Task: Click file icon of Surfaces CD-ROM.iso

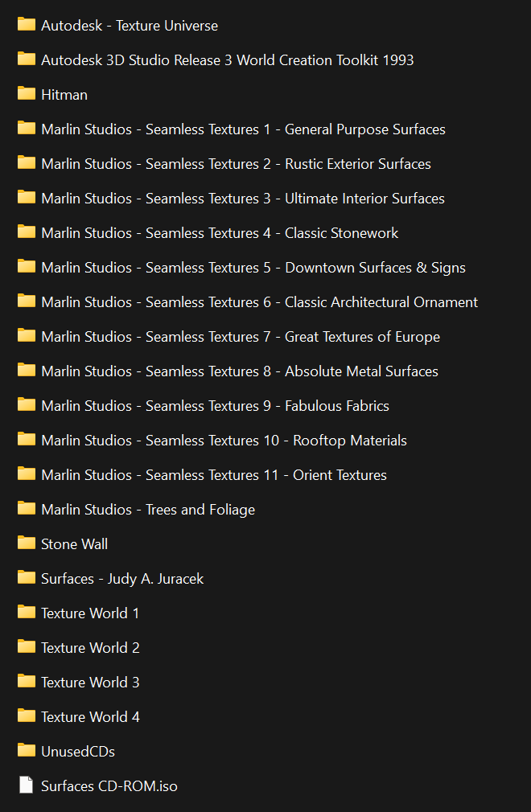Action: pyautogui.click(x=27, y=785)
